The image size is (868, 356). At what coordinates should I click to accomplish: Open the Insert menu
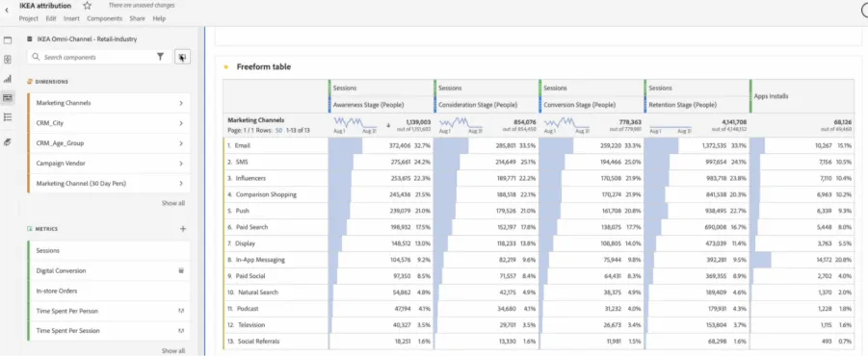71,18
